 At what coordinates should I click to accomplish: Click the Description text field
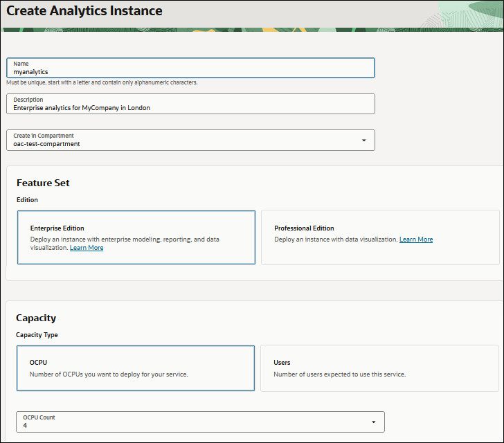pos(190,104)
